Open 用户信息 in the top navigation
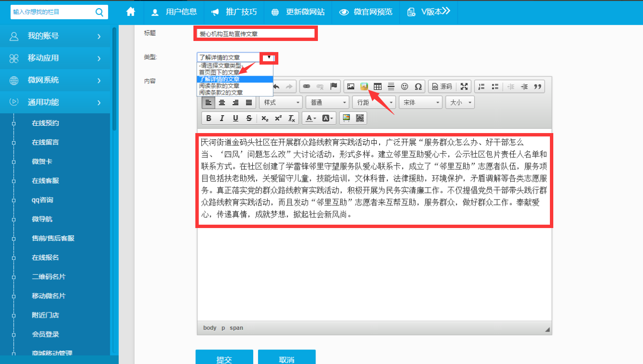 pyautogui.click(x=176, y=12)
